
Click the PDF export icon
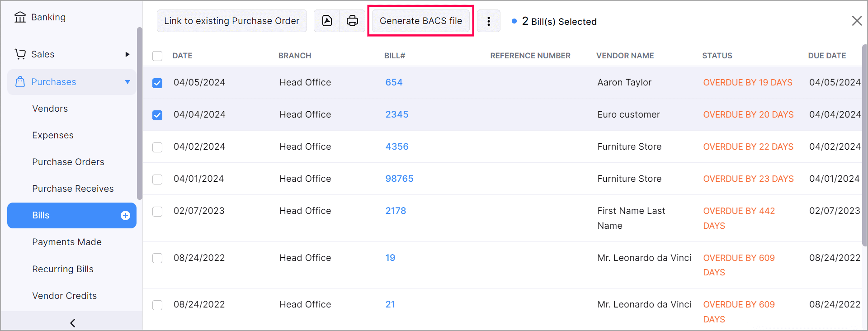pyautogui.click(x=327, y=21)
